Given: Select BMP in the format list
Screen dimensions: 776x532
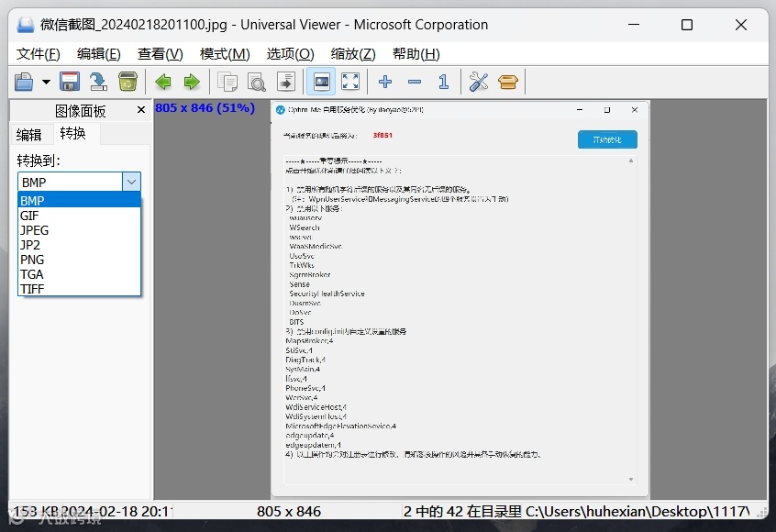Looking at the screenshot, I should (x=79, y=201).
